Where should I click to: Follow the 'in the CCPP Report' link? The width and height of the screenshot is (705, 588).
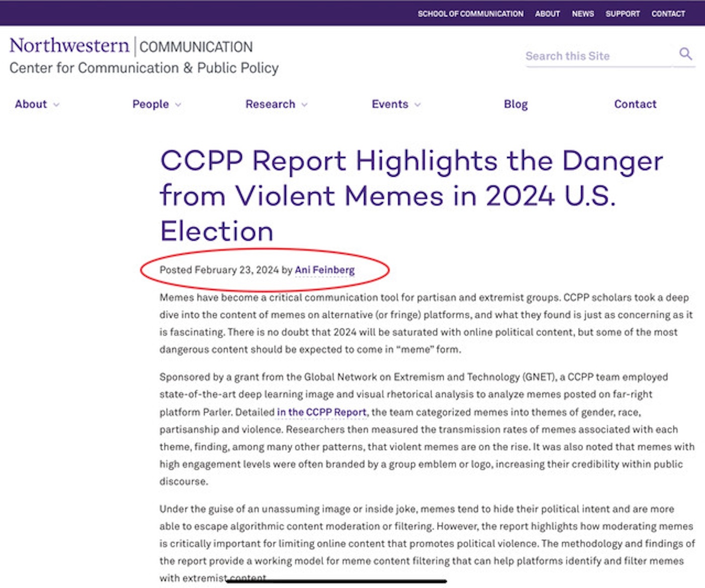(321, 412)
